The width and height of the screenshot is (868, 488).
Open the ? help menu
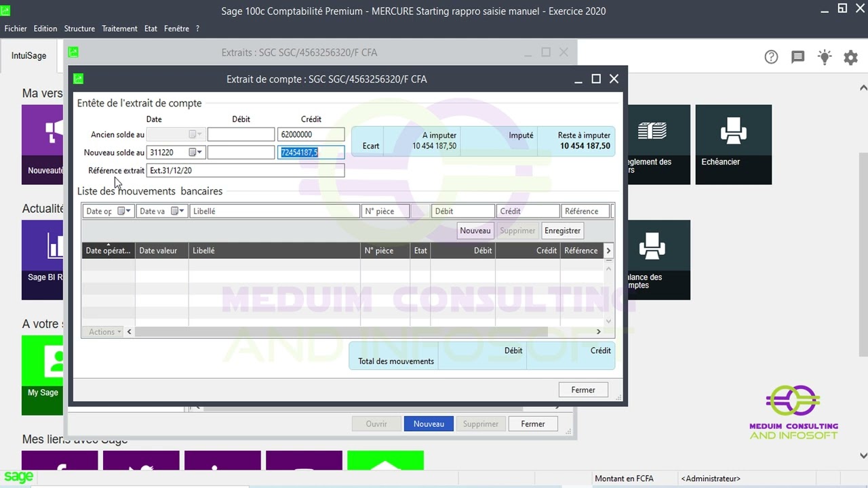[197, 28]
